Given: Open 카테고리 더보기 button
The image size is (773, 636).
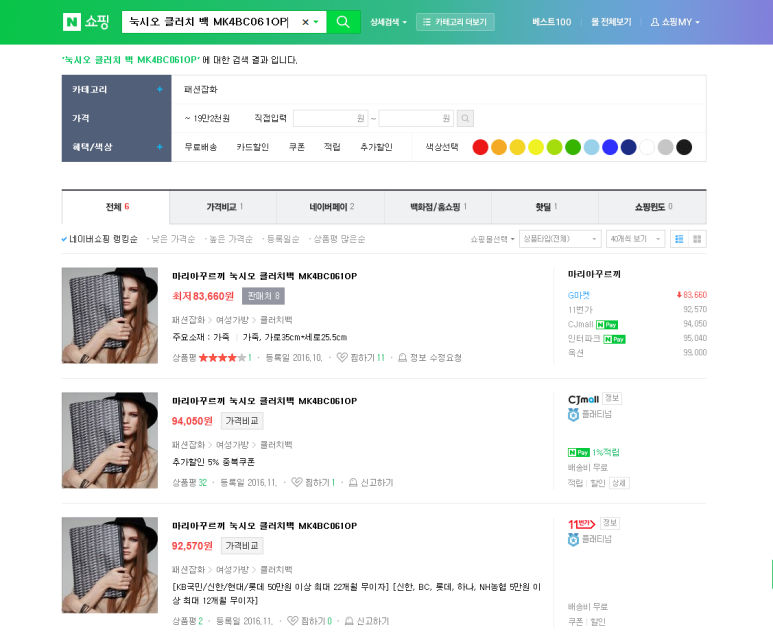Looking at the screenshot, I should tap(455, 22).
